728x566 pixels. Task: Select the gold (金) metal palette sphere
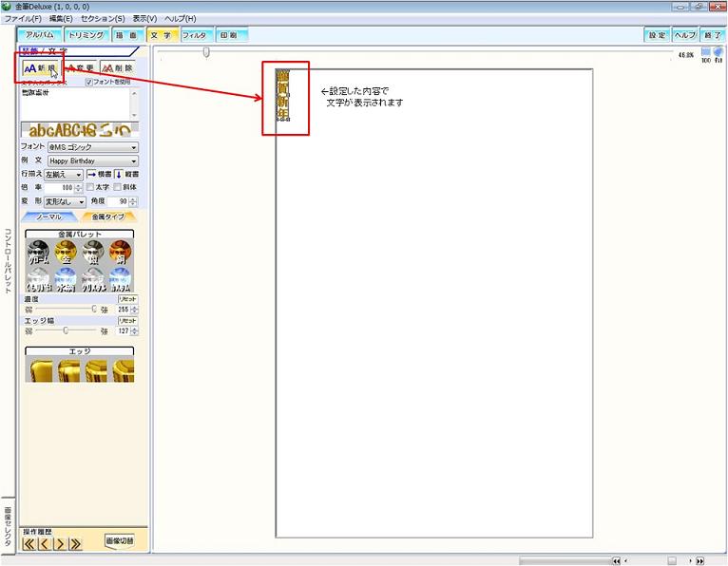point(66,253)
